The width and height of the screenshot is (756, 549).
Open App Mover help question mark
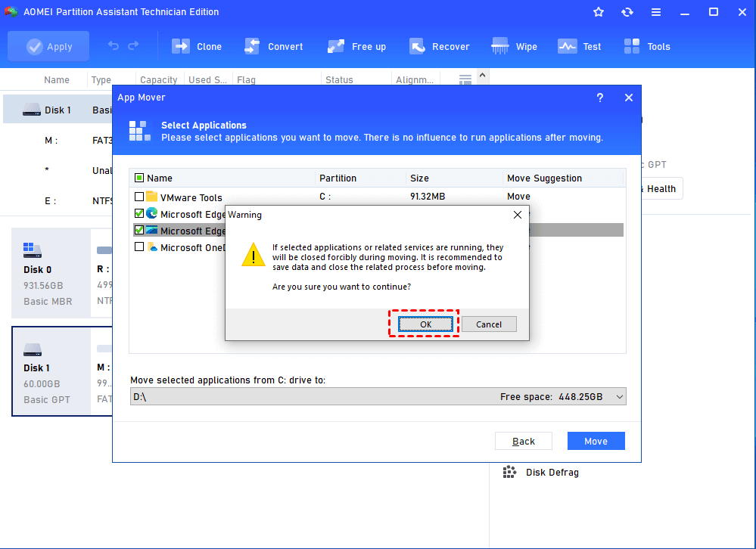pos(600,98)
